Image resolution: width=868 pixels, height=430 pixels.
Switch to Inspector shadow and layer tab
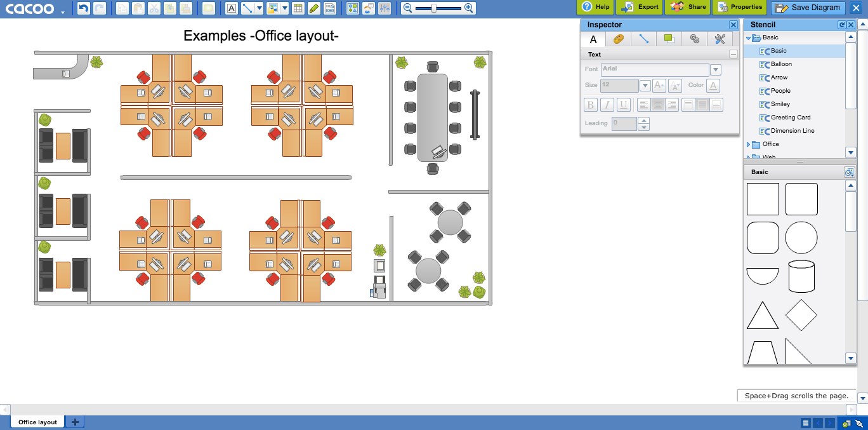669,39
